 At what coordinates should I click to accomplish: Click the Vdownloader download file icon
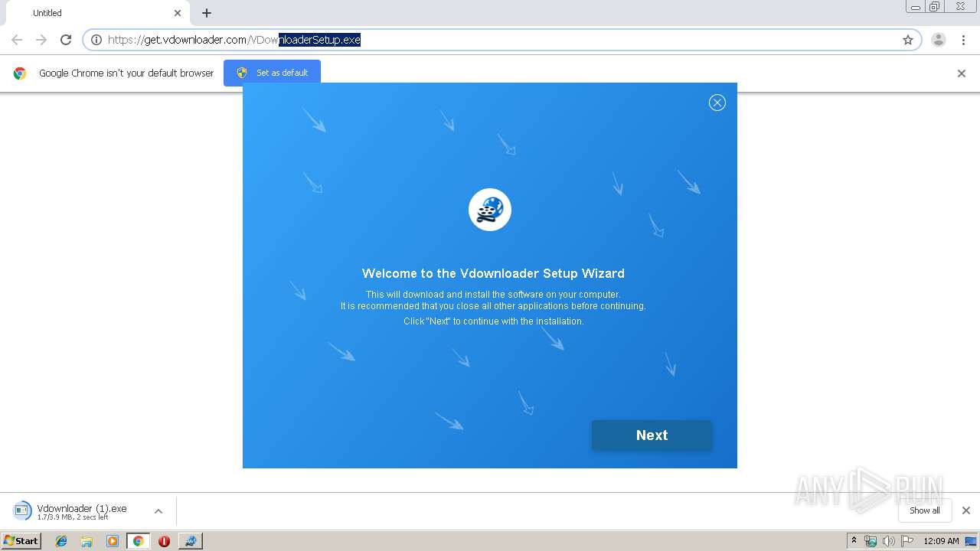tap(23, 511)
